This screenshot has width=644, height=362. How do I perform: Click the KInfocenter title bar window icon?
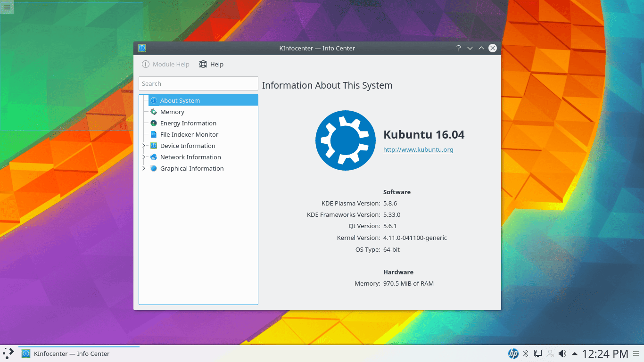click(142, 48)
